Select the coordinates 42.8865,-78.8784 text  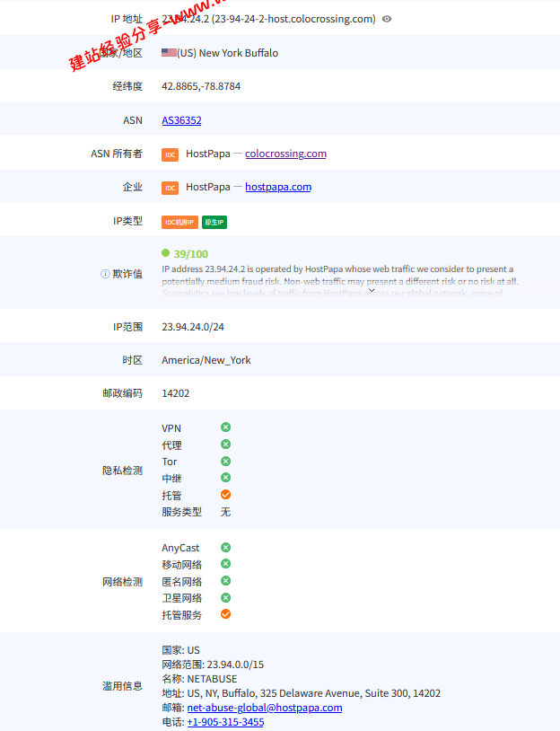pyautogui.click(x=201, y=86)
